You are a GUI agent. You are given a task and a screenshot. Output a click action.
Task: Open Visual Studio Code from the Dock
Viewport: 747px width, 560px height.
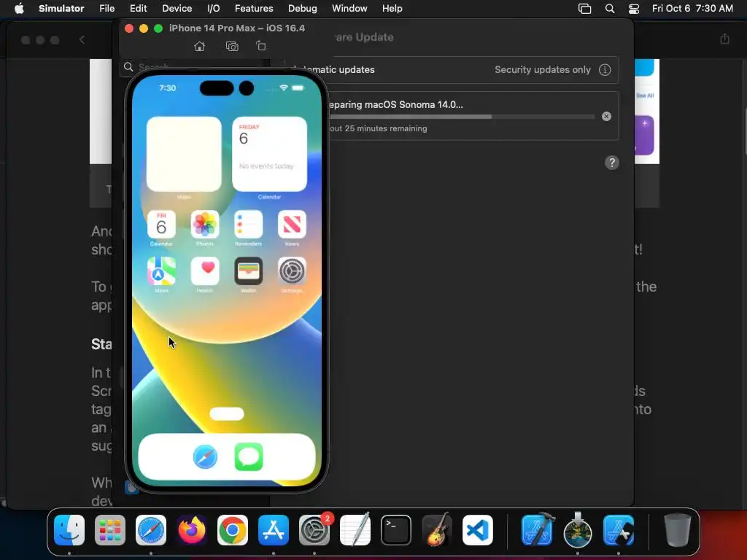pos(478,530)
